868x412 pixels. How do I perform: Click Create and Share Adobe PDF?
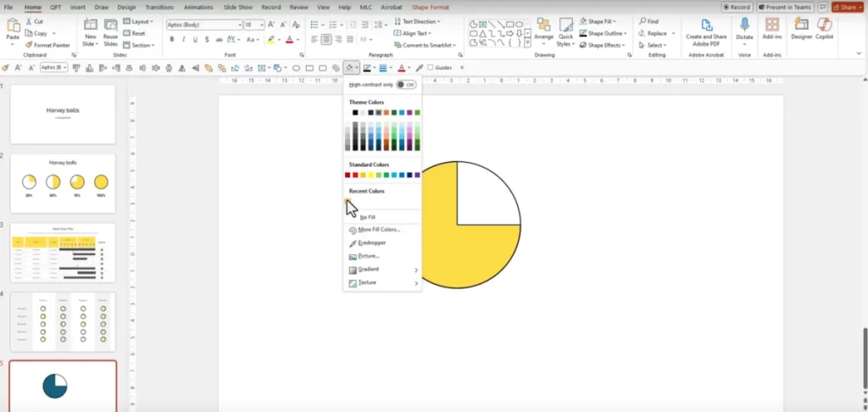pyautogui.click(x=706, y=32)
